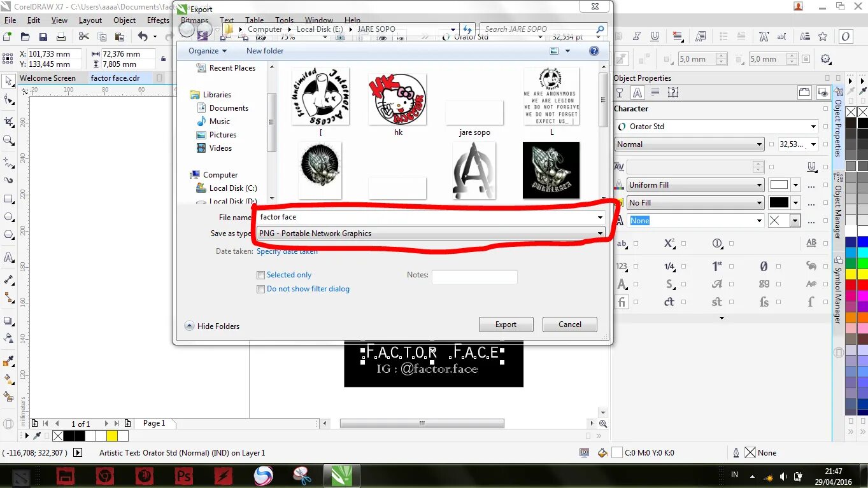Image resolution: width=868 pixels, height=488 pixels.
Task: Click New folder in Export dialog
Action: click(x=265, y=51)
